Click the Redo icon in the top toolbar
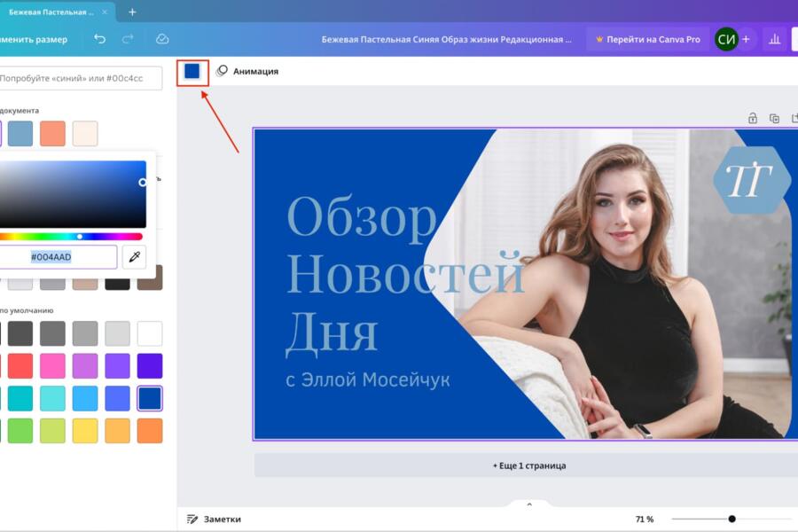 [x=128, y=38]
